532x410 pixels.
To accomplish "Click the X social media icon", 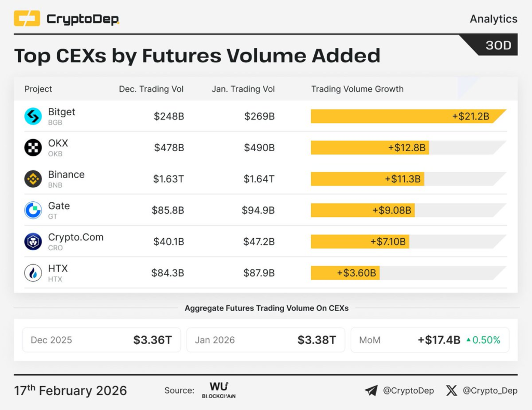I will 451,391.
